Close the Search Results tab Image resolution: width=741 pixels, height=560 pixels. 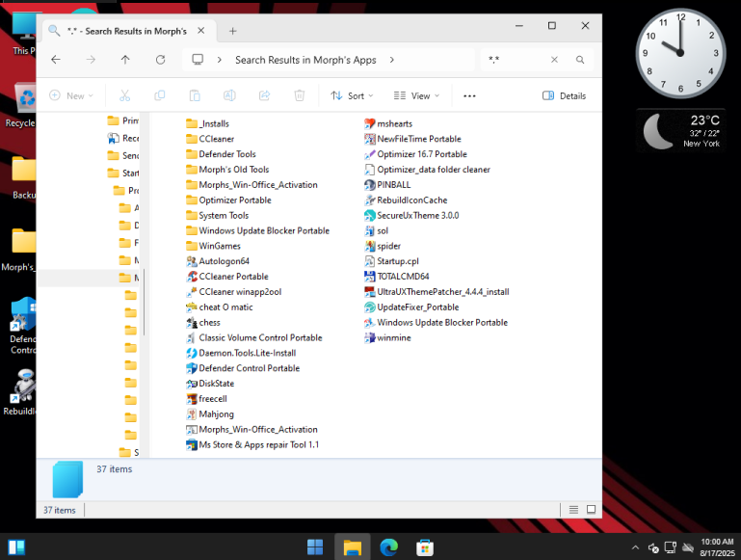[x=200, y=31]
